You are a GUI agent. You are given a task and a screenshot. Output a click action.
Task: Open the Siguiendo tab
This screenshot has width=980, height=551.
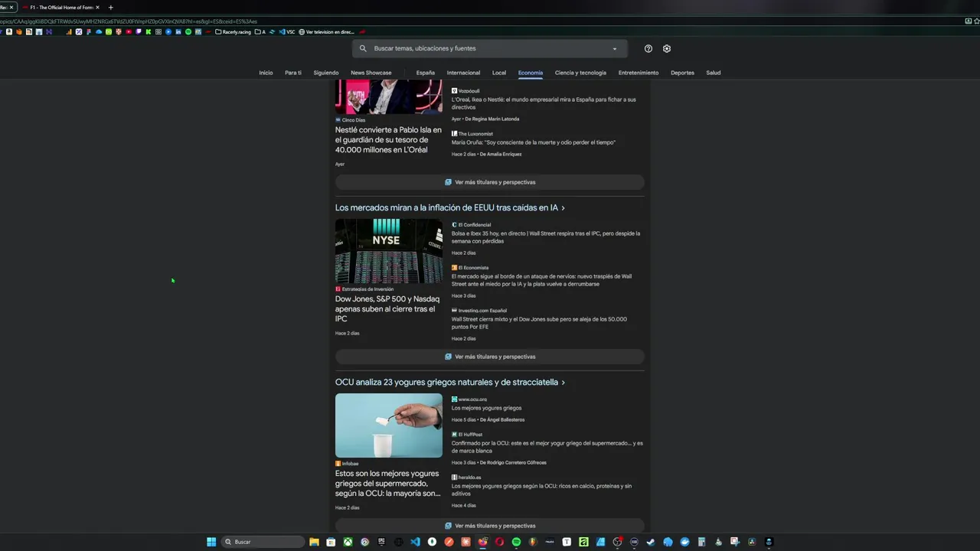click(326, 73)
